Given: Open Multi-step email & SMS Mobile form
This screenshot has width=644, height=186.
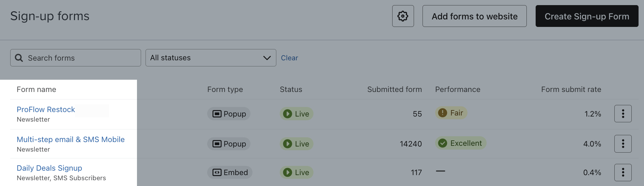Looking at the screenshot, I should click(71, 139).
